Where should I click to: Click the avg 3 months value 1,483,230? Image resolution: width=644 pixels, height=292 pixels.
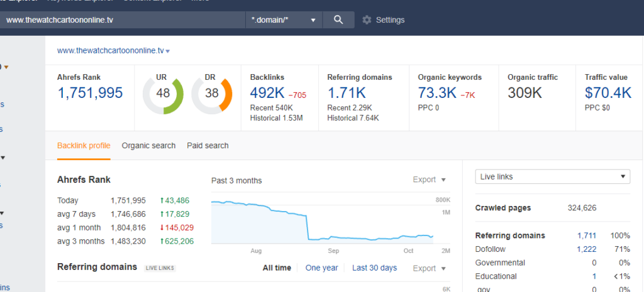[x=128, y=241]
